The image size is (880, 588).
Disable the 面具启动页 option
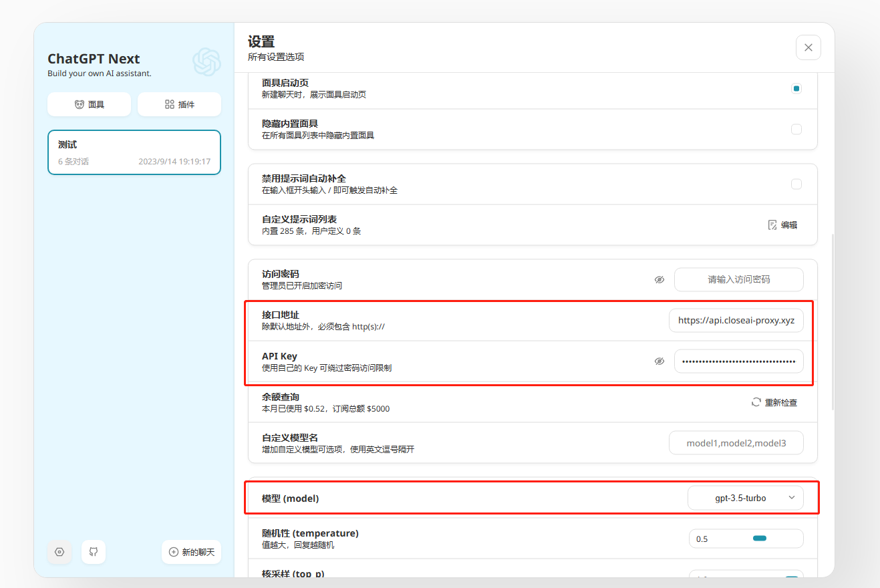[x=796, y=88]
